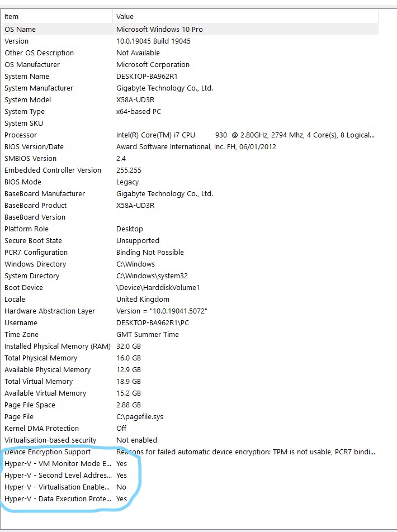
Task: Select the BaseBoard Manufacturer row
Action: 191,194
